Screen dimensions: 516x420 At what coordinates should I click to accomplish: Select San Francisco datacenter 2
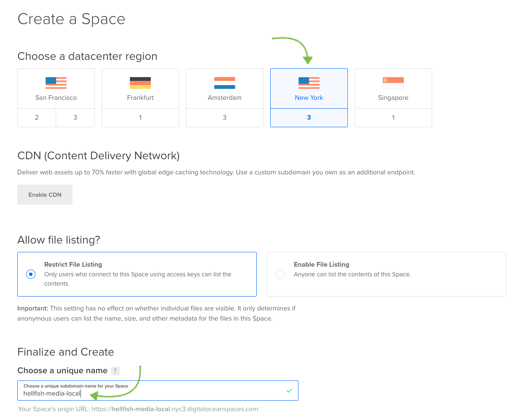(37, 118)
